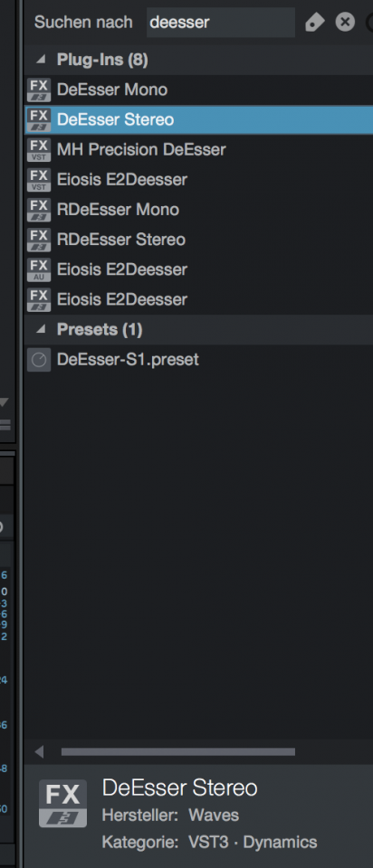
Task: Select DeEsser-S1.preset in the Presets list
Action: (198, 360)
